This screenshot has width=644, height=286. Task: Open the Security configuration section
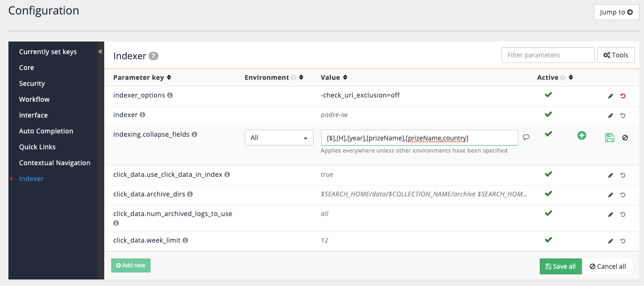(32, 83)
